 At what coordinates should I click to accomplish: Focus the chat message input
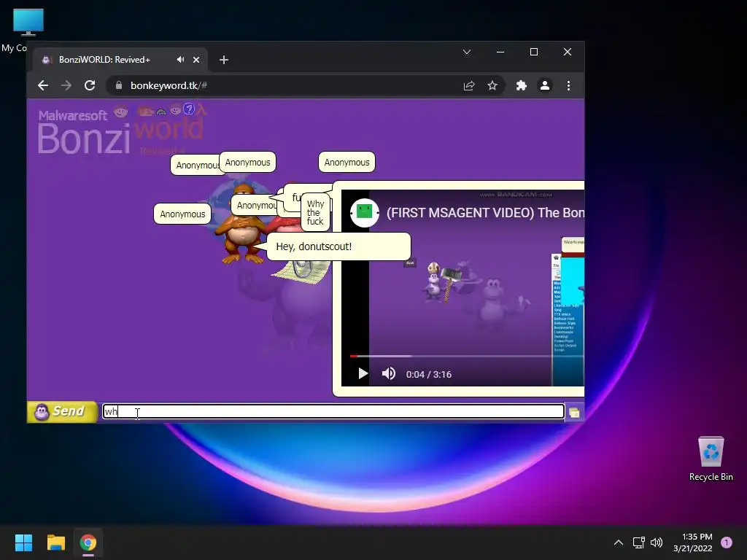click(x=333, y=411)
